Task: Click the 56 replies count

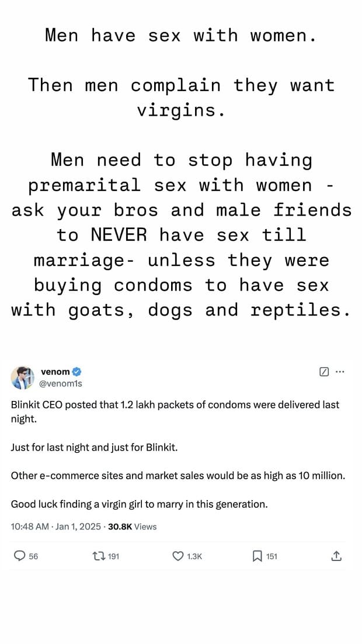Action: [x=34, y=556]
